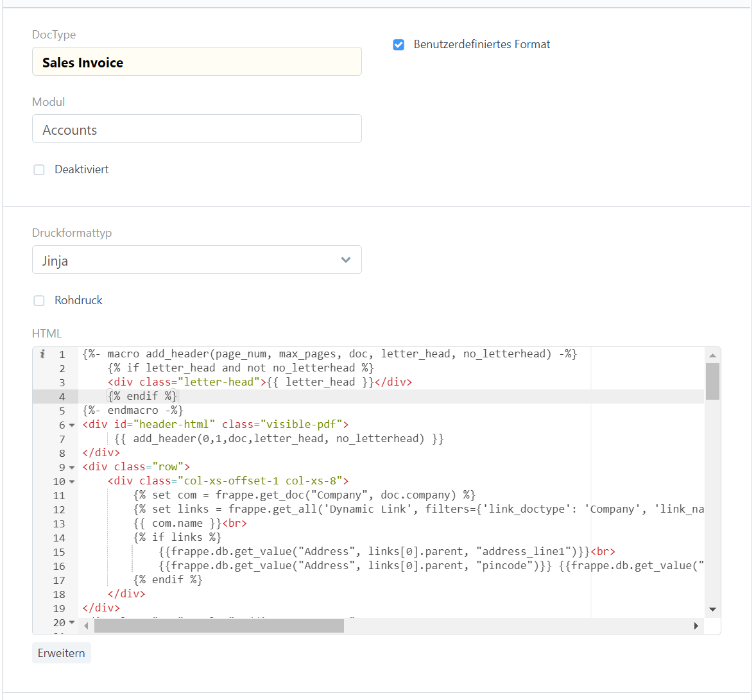756x700 pixels.
Task: Click the horizontal scrollbar left arrow
Action: click(86, 626)
